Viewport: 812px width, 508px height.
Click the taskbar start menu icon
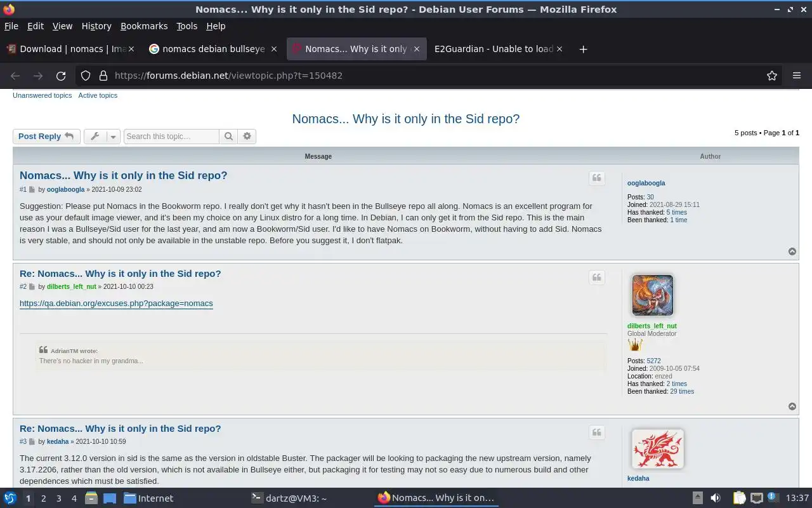click(10, 498)
